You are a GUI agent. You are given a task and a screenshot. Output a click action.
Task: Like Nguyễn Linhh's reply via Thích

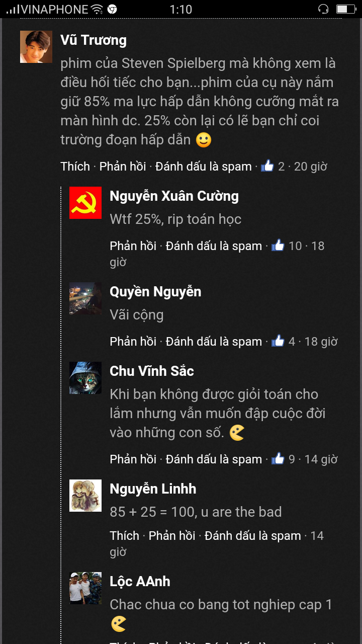125,535
